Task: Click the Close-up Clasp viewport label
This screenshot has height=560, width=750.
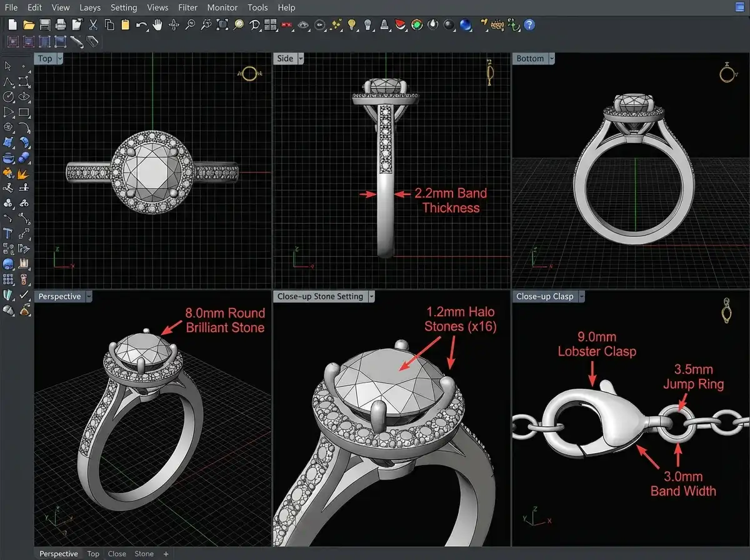Action: [x=544, y=296]
